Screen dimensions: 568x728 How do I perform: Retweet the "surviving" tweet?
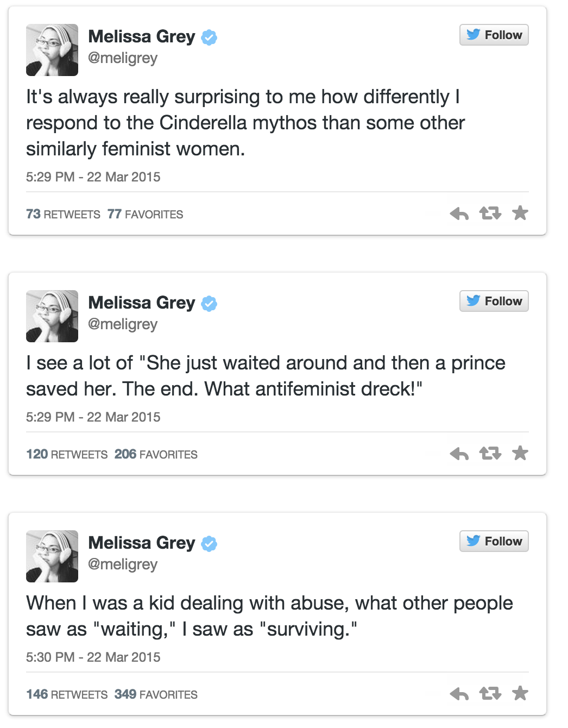pyautogui.click(x=490, y=694)
